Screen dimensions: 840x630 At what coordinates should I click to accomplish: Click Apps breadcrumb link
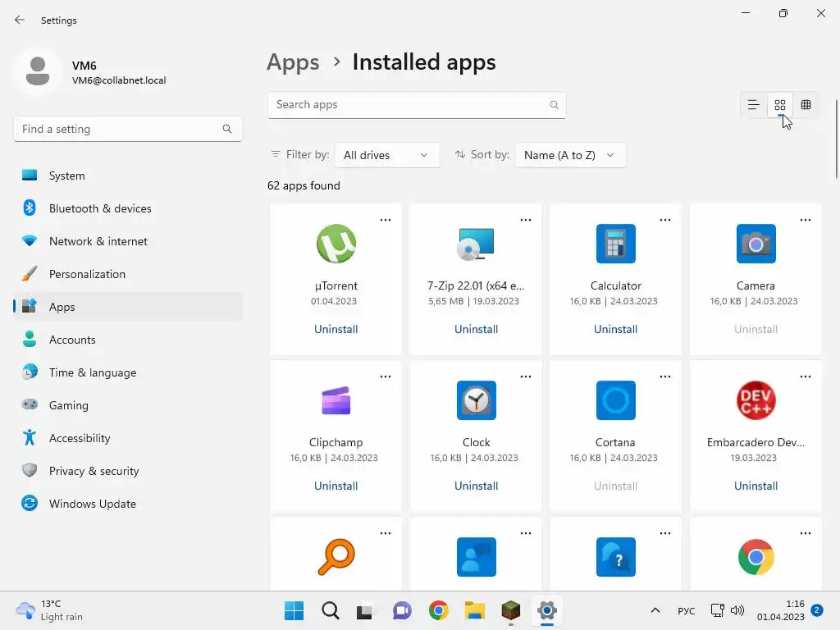[x=293, y=62]
